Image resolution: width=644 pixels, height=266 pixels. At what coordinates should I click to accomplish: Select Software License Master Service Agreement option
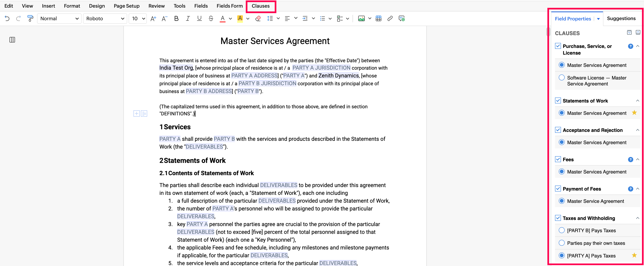(x=562, y=78)
